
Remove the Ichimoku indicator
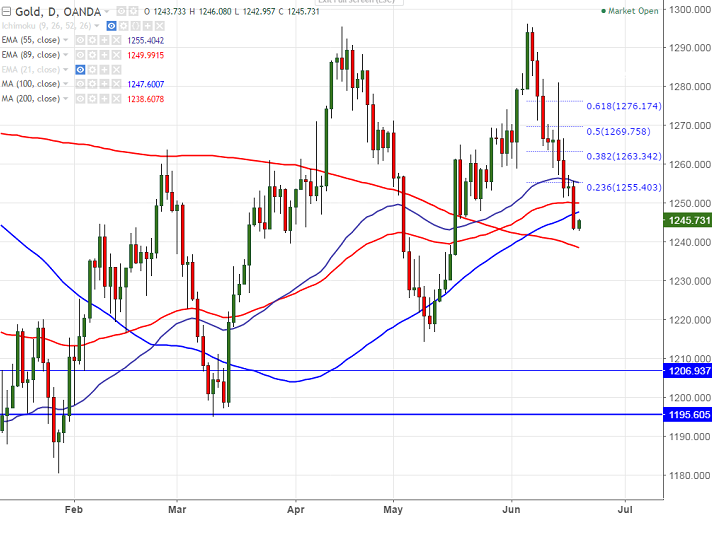[160, 26]
